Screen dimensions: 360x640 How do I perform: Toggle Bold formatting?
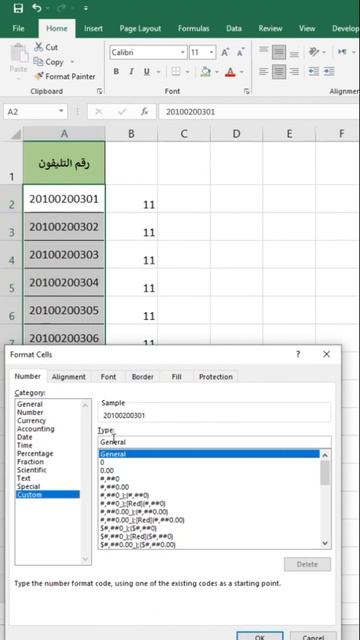coord(116,72)
